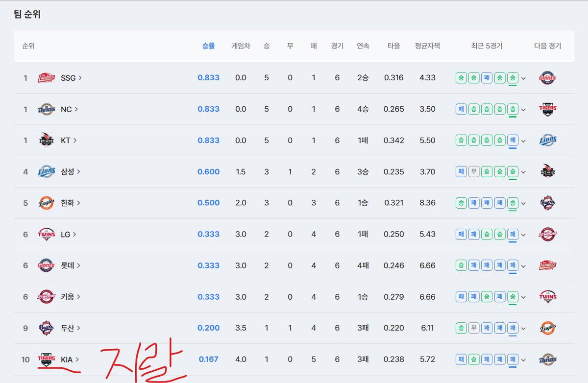This screenshot has width=588, height=383.
Task: Sort table by 연속 column header
Action: (x=363, y=46)
